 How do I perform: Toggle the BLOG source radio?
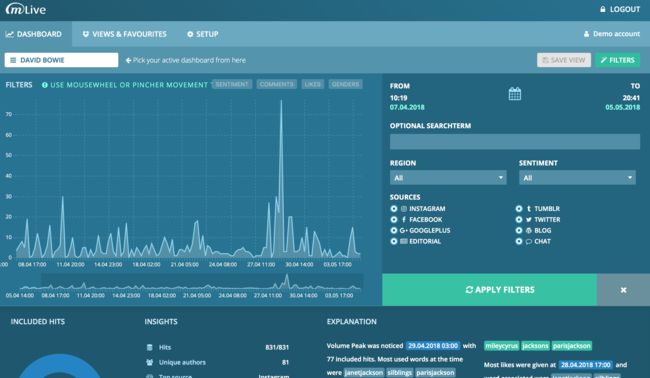pos(519,230)
